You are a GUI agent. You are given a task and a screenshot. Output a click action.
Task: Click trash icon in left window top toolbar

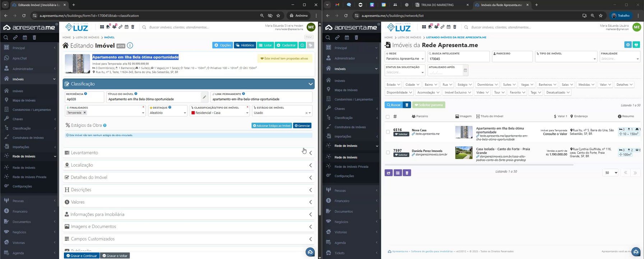pos(133,27)
